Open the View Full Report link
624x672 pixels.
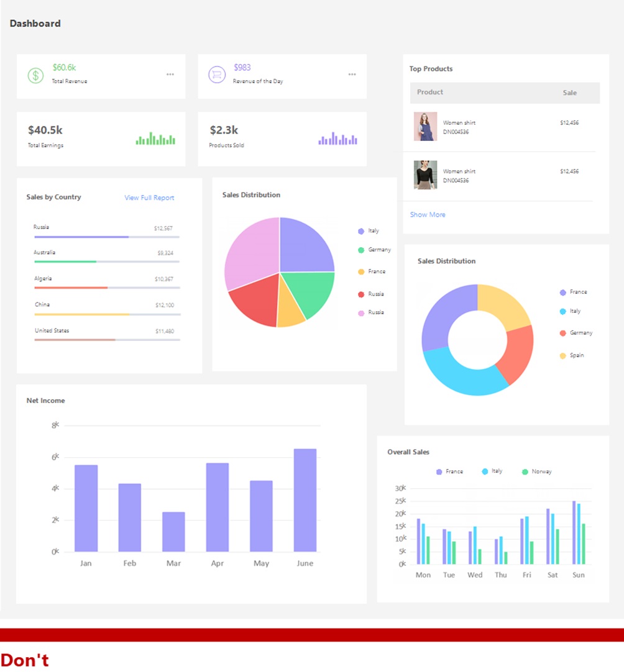pyautogui.click(x=149, y=198)
